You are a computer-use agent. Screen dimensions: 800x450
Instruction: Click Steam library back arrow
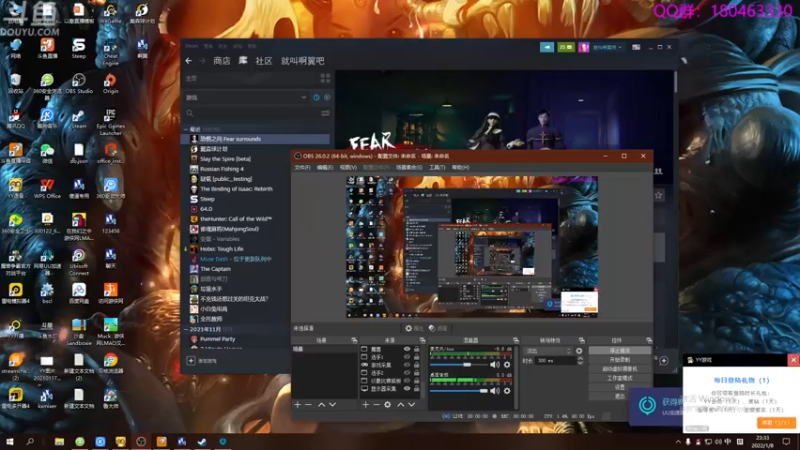coord(189,61)
